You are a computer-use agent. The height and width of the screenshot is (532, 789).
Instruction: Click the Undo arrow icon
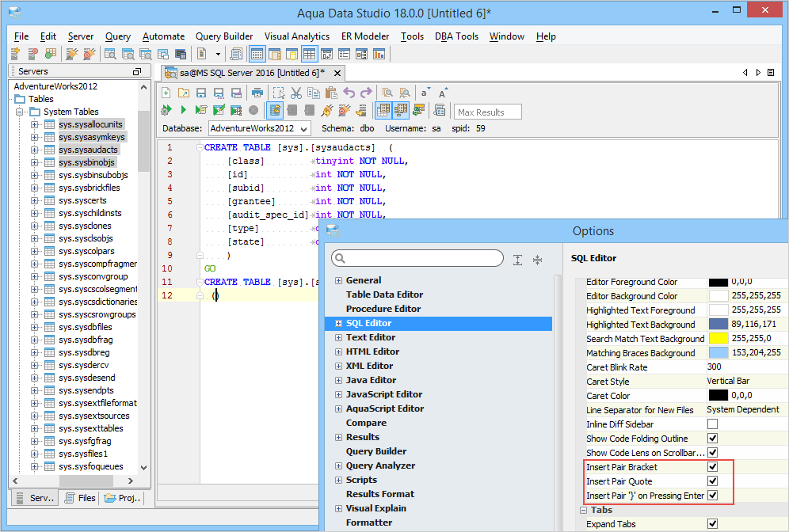click(x=349, y=93)
